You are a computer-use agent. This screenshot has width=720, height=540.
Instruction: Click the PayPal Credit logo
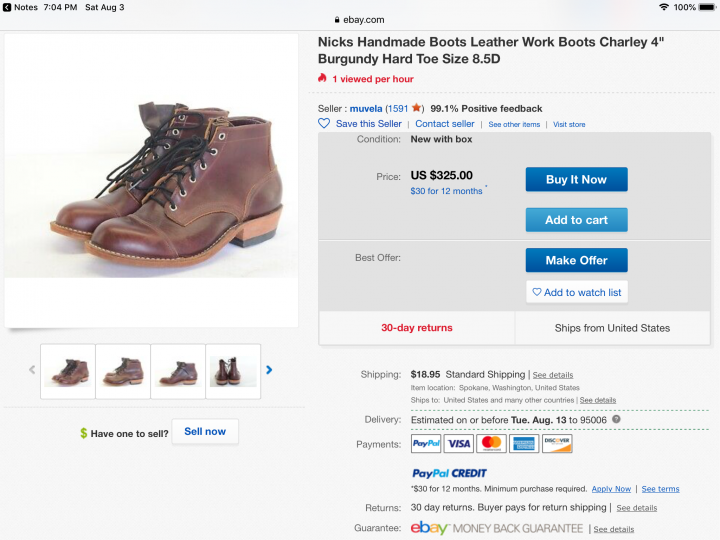tap(449, 473)
